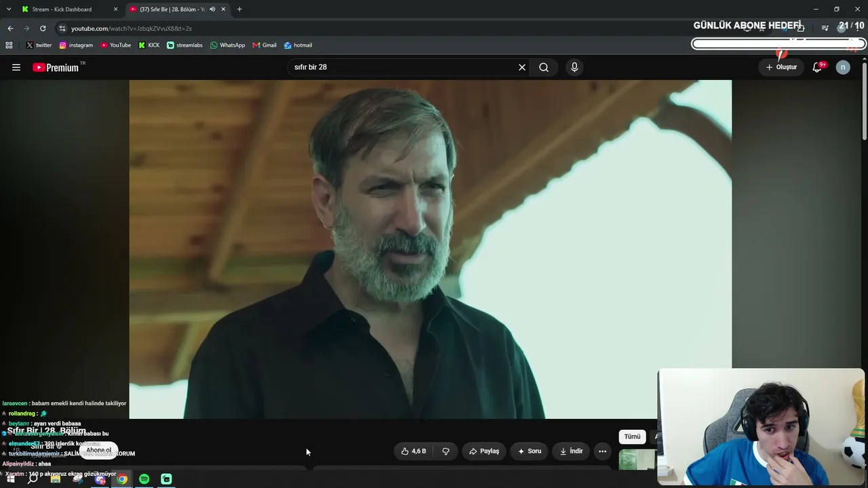
Task: Clear the search box with the X
Action: tap(522, 67)
